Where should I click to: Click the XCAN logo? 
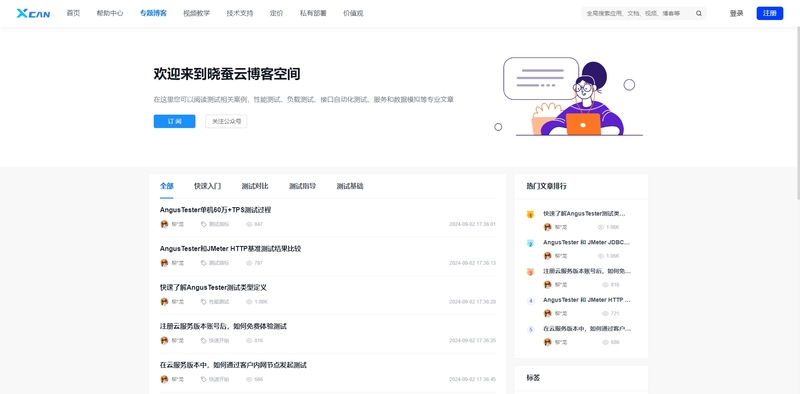(x=33, y=13)
